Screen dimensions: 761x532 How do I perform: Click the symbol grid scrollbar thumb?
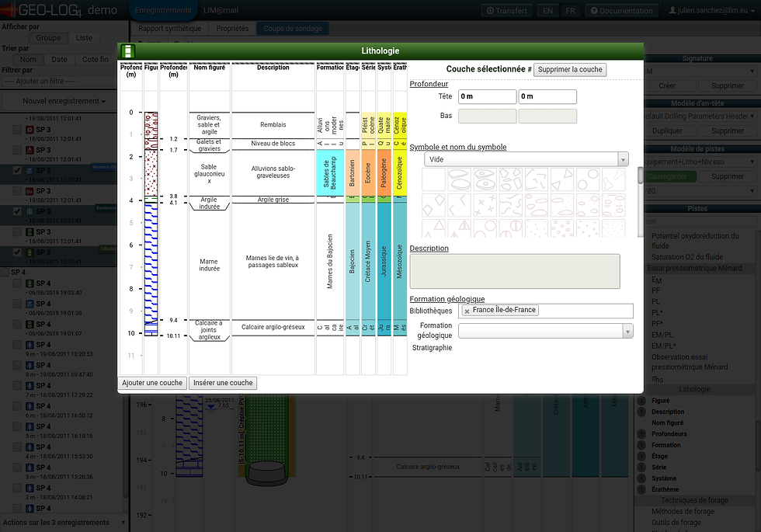[641, 176]
